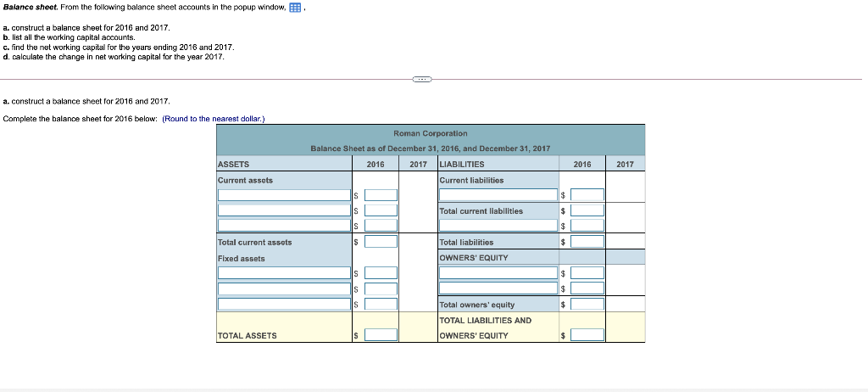Click Total owners' equity 2016 amount box
This screenshot has width=868, height=392.
587,304
